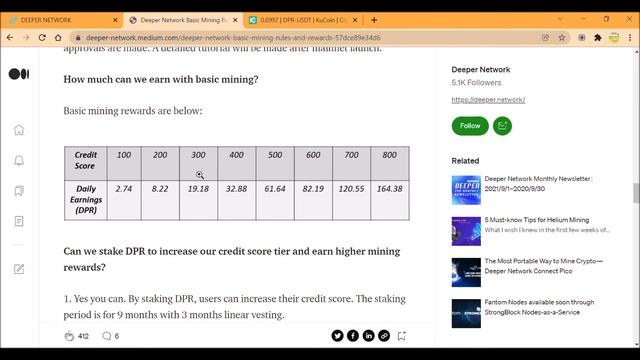Click the write story pencil icon

click(x=19, y=269)
